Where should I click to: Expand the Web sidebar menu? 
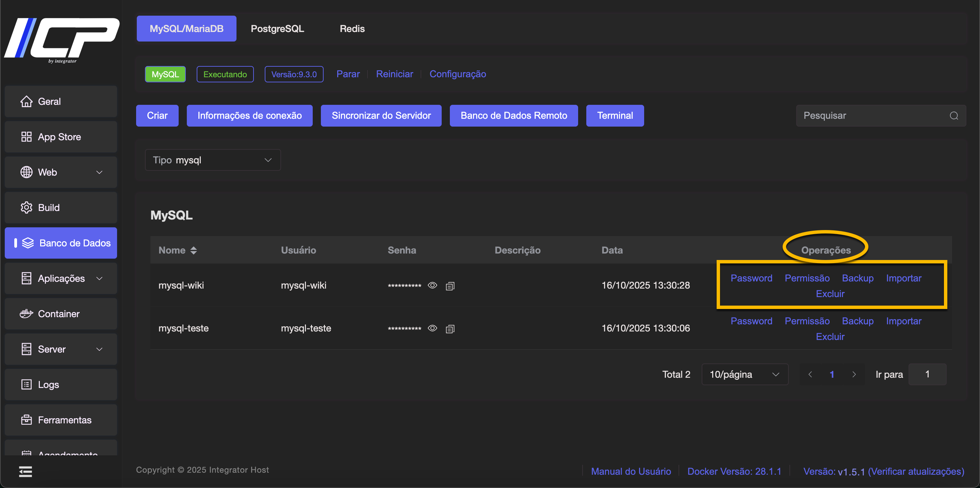[61, 172]
